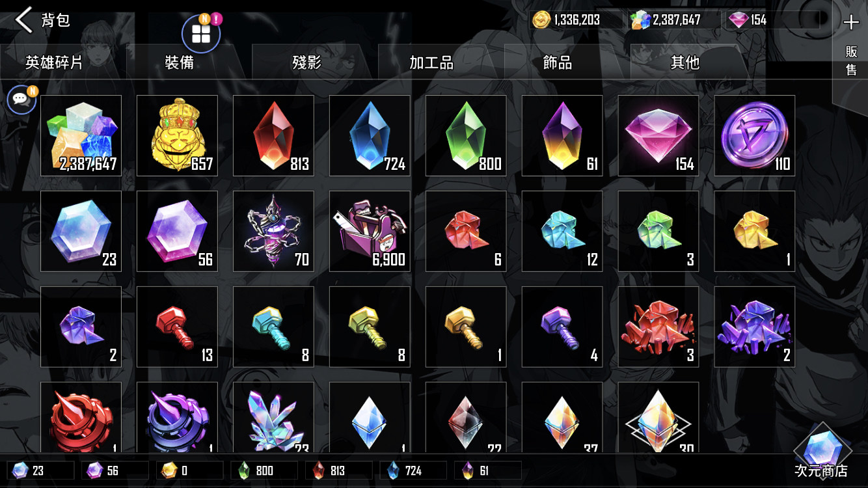The image size is (868, 488).
Task: Select the purple coin item showing 110
Action: coord(755,135)
